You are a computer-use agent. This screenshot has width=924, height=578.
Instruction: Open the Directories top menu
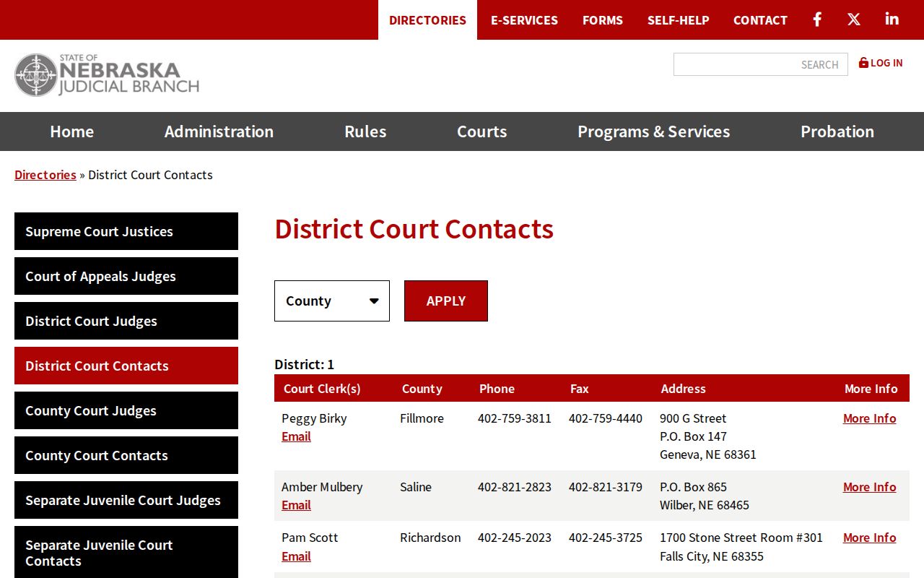click(x=427, y=20)
